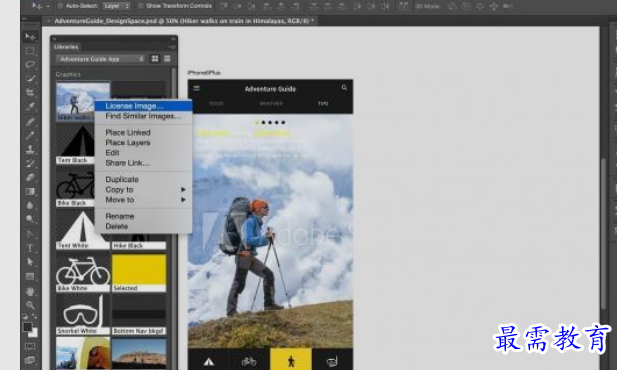Image resolution: width=617 pixels, height=370 pixels.
Task: Select the Pen tool
Action: [30, 235]
